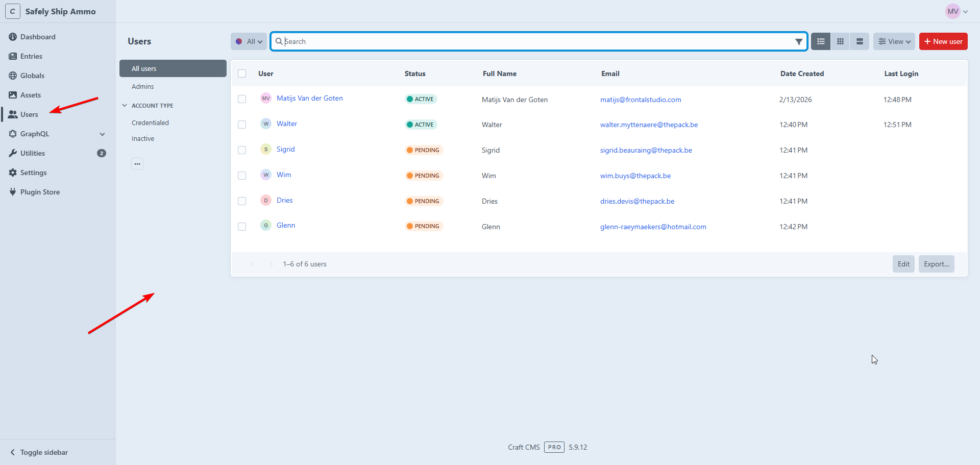This screenshot has height=465, width=980.
Task: Focus the Search input field
Action: [538, 41]
